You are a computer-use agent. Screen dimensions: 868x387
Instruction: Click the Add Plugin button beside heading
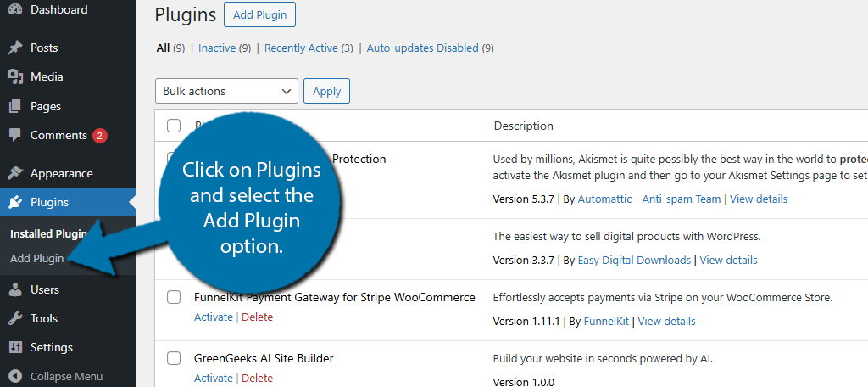259,14
